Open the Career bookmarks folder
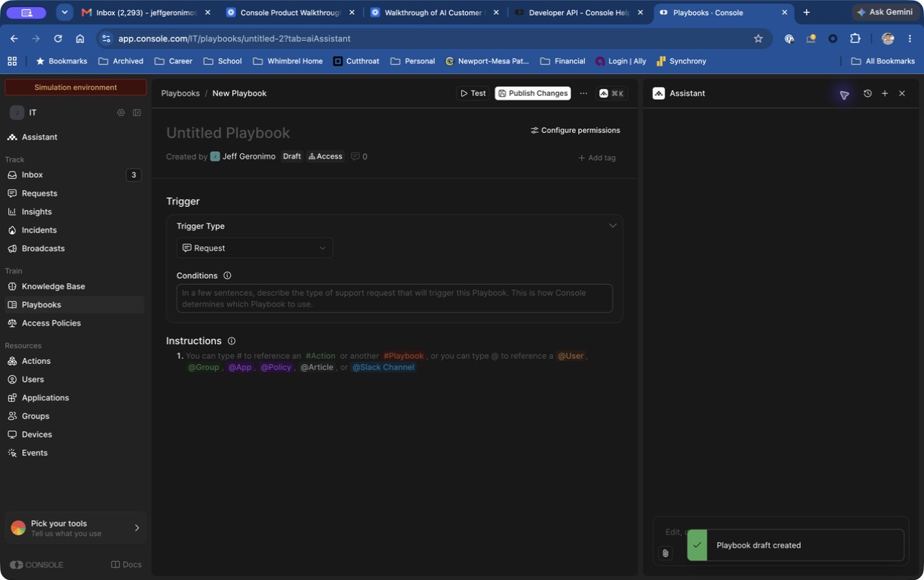Image resolution: width=924 pixels, height=580 pixels. click(x=173, y=61)
